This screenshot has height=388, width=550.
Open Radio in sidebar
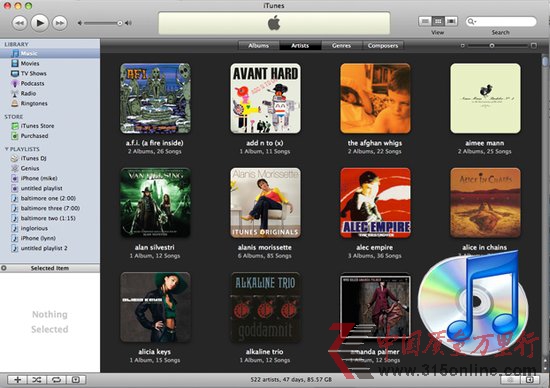(x=50, y=93)
